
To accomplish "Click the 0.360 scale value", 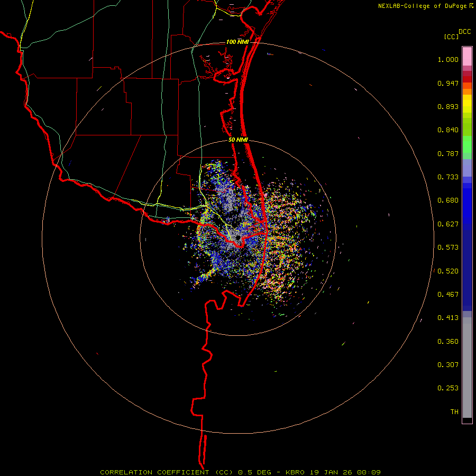I will pos(448,342).
